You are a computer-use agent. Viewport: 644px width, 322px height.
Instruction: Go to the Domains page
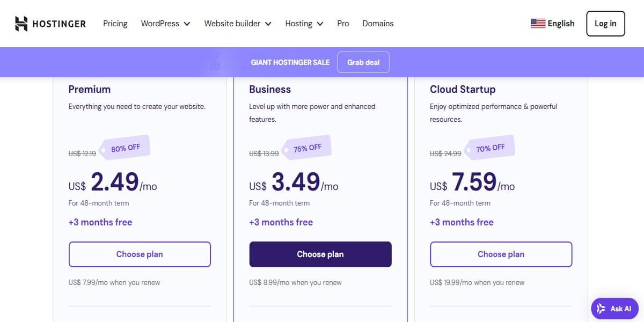click(x=378, y=24)
